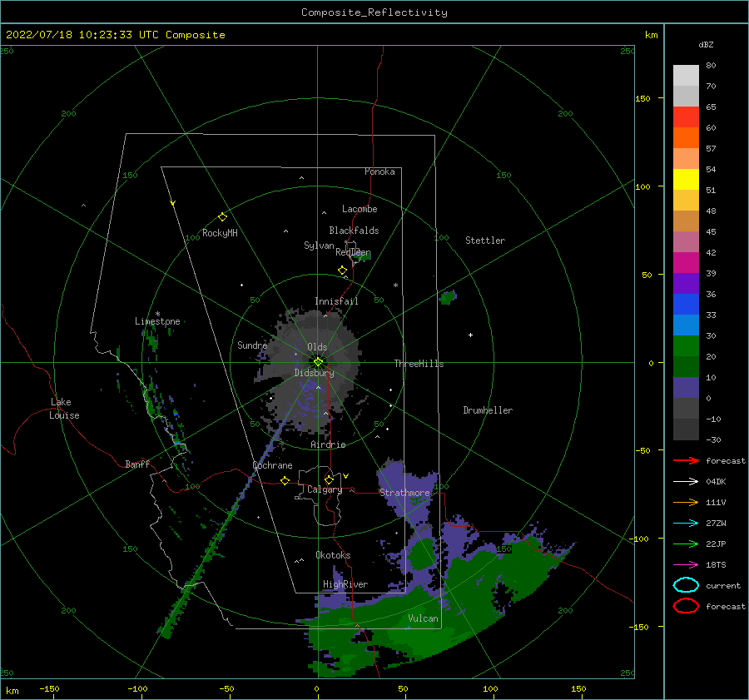Click the Banff city label
Image resolution: width=749 pixels, height=700 pixels.
[137, 464]
